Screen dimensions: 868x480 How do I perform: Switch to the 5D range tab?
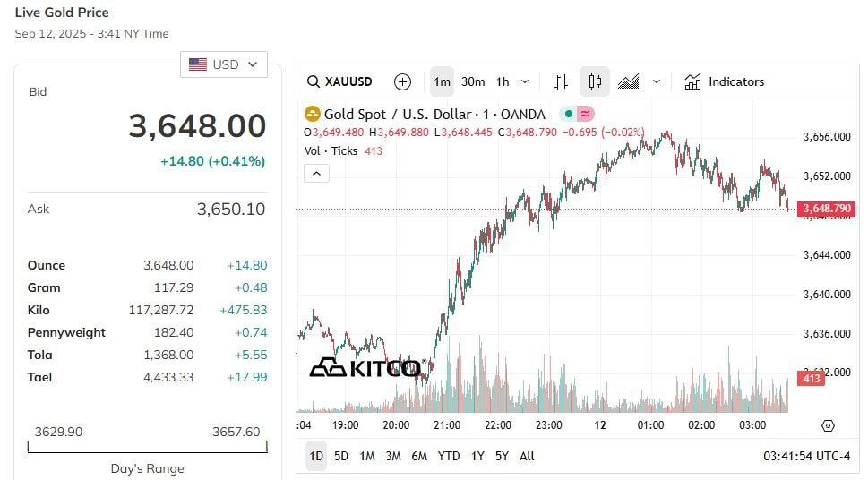click(341, 456)
